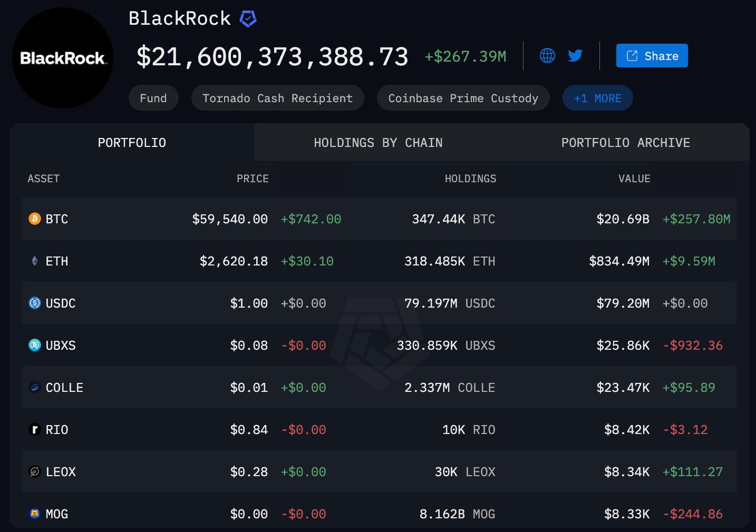Click the 2.337M COLLE holdings

click(x=450, y=388)
